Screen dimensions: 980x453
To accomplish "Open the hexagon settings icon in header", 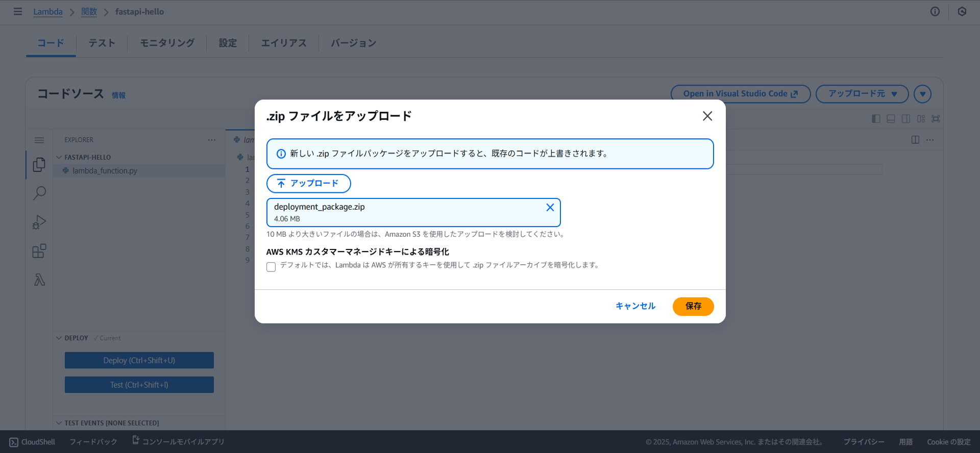I will point(962,11).
